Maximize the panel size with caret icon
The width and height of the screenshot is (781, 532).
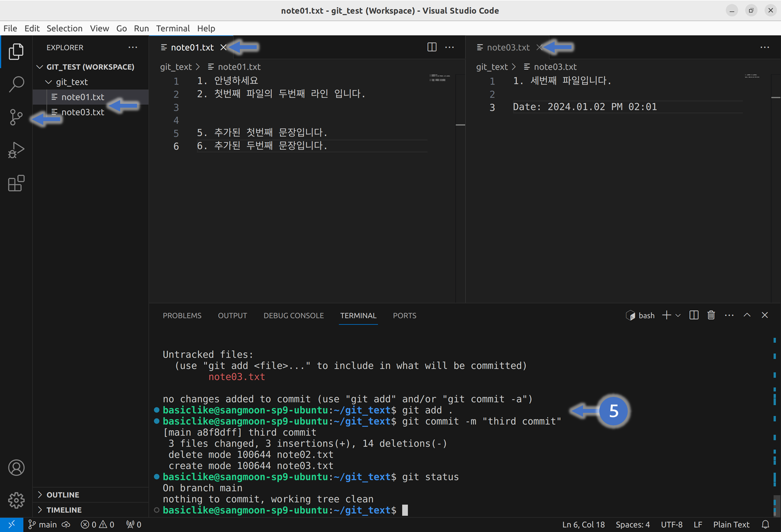coord(747,315)
